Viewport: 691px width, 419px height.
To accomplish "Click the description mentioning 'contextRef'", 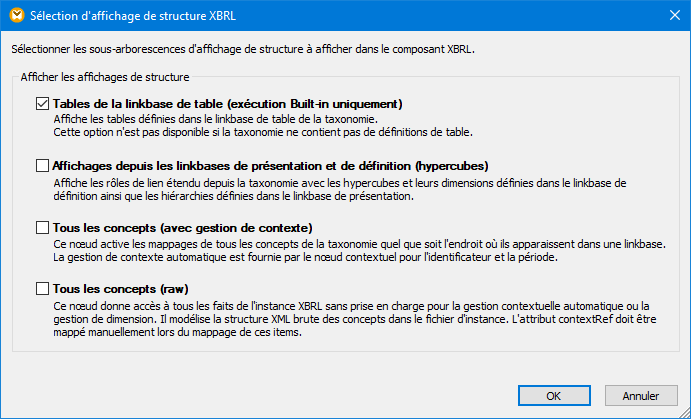I will [x=350, y=320].
